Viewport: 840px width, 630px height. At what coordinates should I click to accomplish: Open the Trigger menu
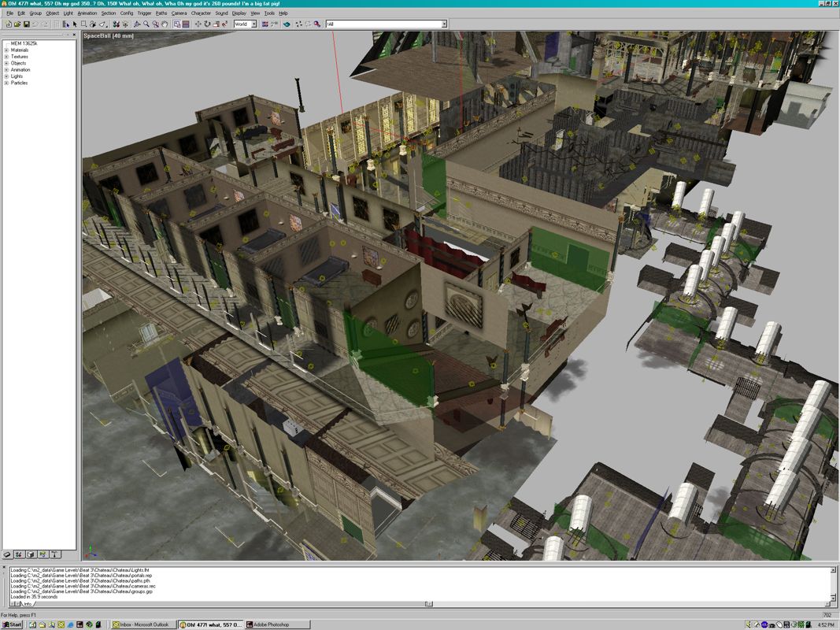pyautogui.click(x=144, y=13)
